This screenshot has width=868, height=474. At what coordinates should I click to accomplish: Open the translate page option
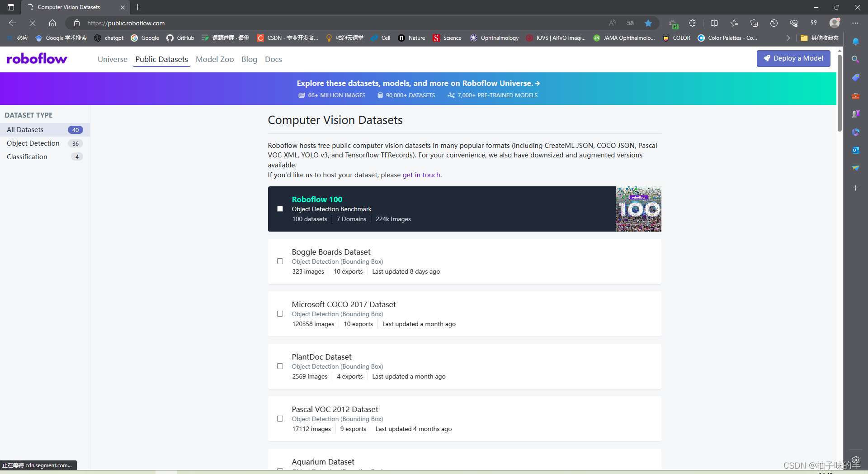point(630,23)
